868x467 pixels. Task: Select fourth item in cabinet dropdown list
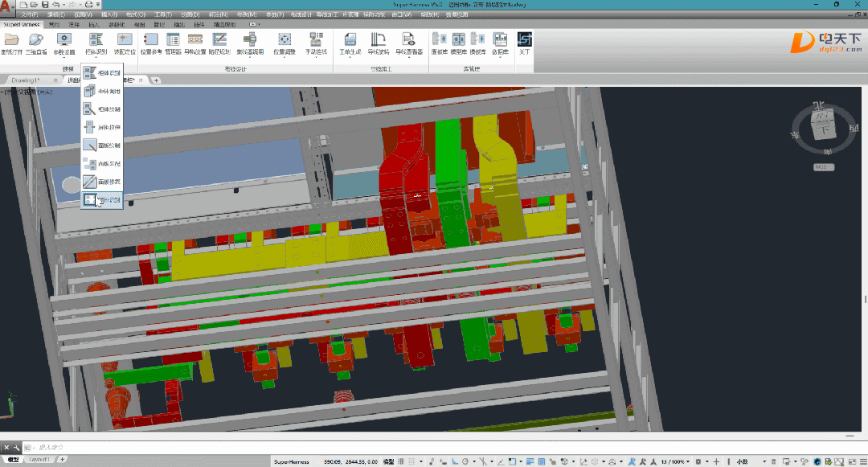pos(102,127)
